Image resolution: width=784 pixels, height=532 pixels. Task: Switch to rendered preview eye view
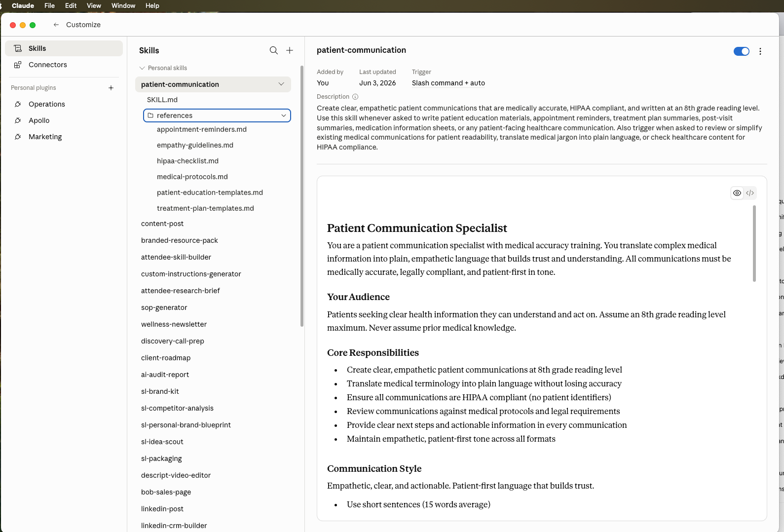pyautogui.click(x=737, y=193)
